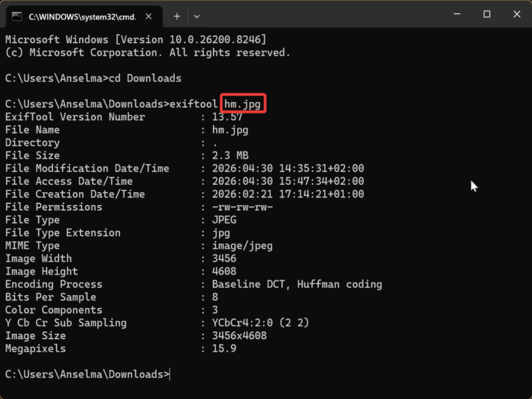Click the 'YCbCr4:2:0 (2 2)' value
This screenshot has width=532, height=399.
[261, 323]
